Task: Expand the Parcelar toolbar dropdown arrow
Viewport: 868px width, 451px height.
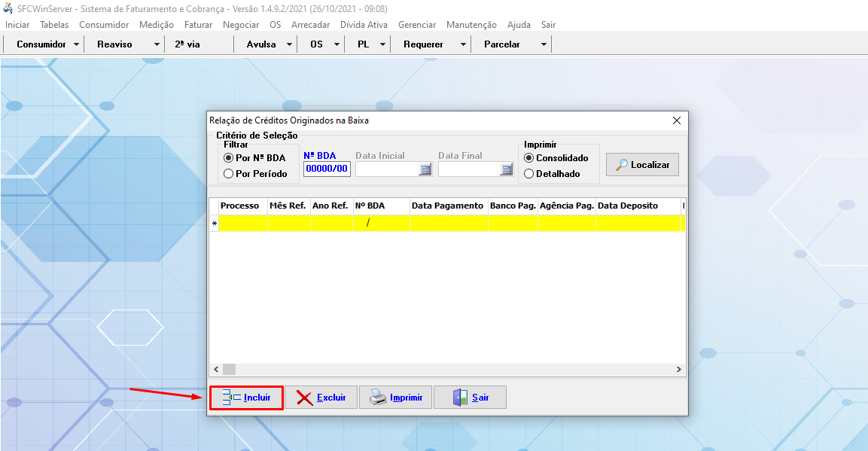Action: coord(544,44)
